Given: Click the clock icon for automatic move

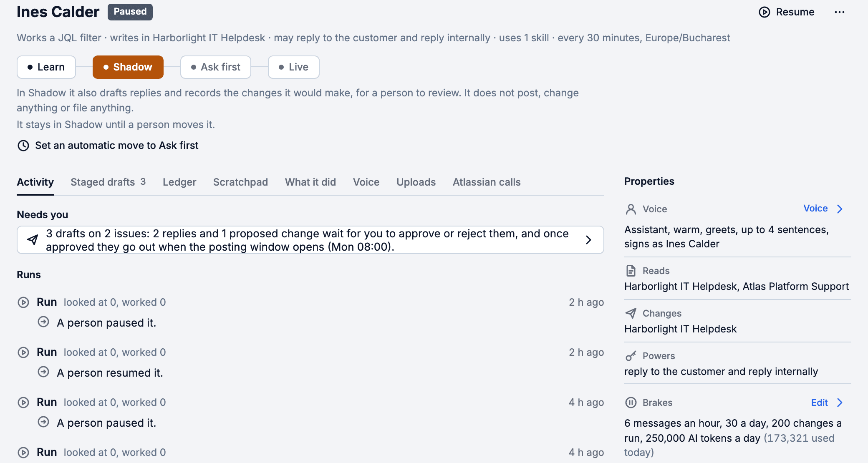Looking at the screenshot, I should pos(23,146).
